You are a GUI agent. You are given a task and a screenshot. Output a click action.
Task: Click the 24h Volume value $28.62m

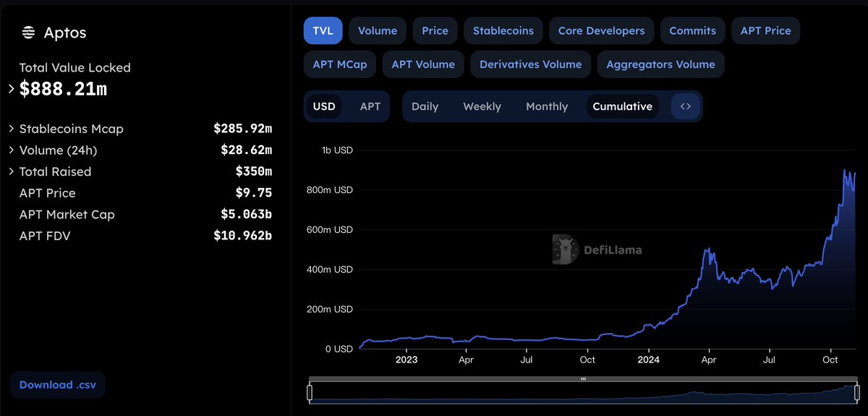246,150
